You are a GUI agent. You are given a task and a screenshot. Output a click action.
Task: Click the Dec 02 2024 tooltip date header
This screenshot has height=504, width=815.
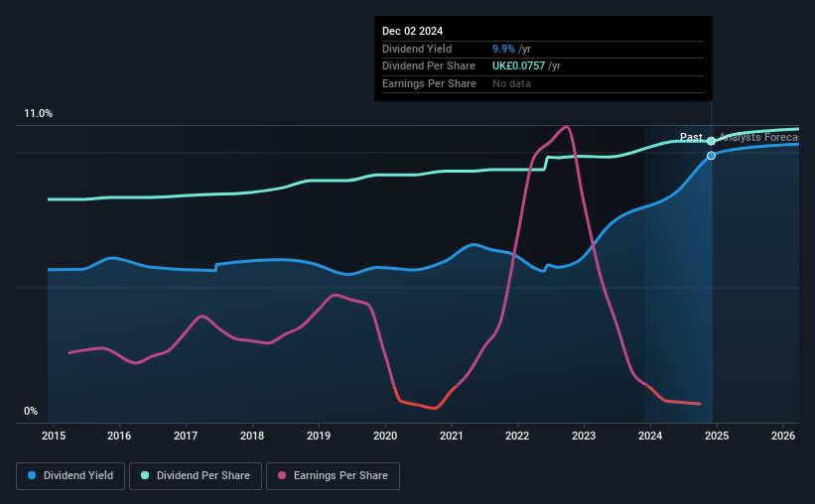(x=413, y=31)
